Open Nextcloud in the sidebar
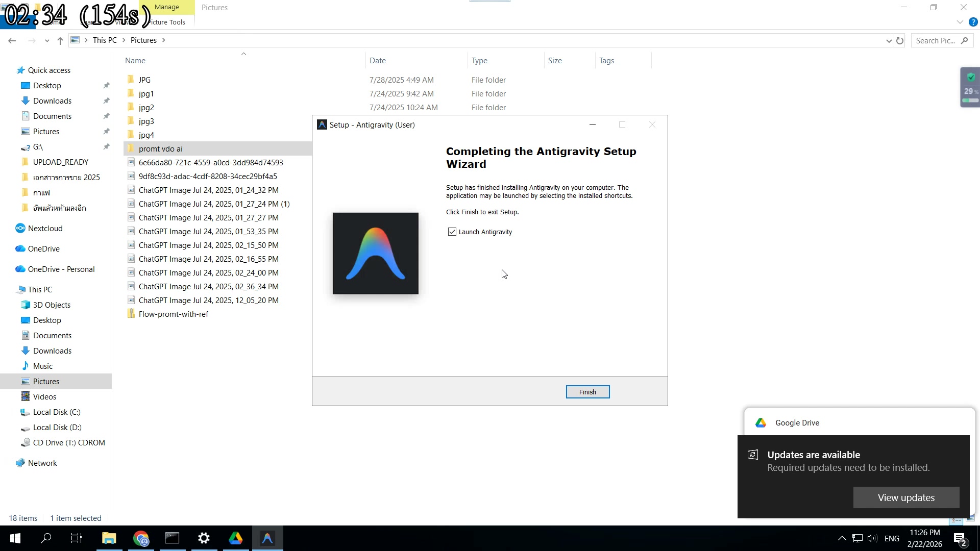 point(45,228)
